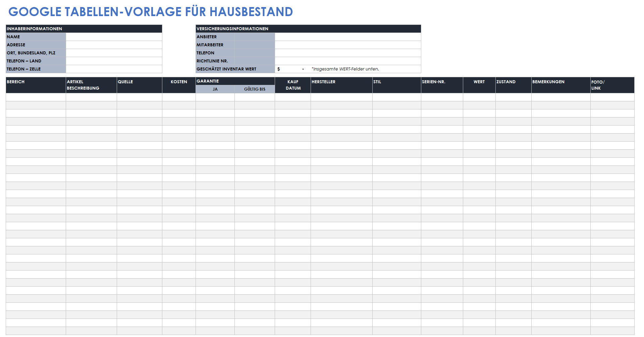Select input cell beside TELEFON – ZELLE
The width and height of the screenshot is (644, 337).
point(114,69)
